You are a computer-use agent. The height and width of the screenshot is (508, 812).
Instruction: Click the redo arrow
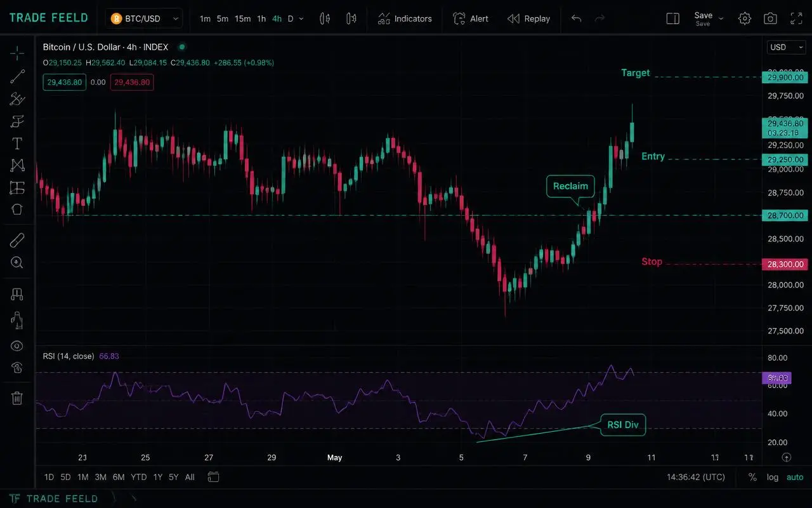[x=599, y=18]
